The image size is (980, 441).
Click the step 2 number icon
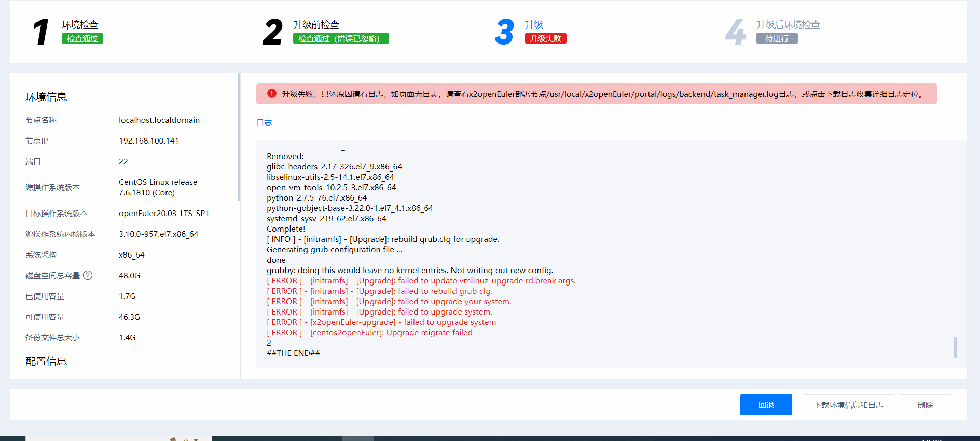[x=272, y=32]
